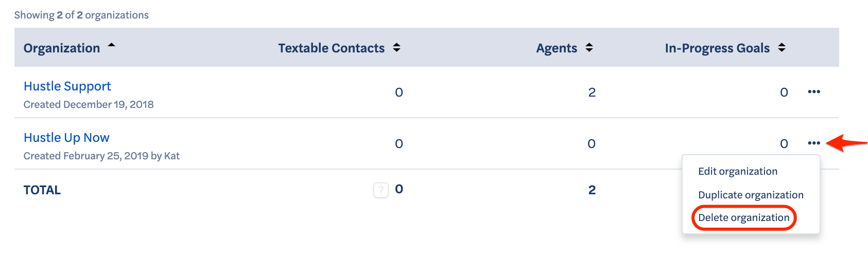Click the In-Progress Goals sort arrows
Image resolution: width=868 pixels, height=258 pixels.
(x=782, y=48)
